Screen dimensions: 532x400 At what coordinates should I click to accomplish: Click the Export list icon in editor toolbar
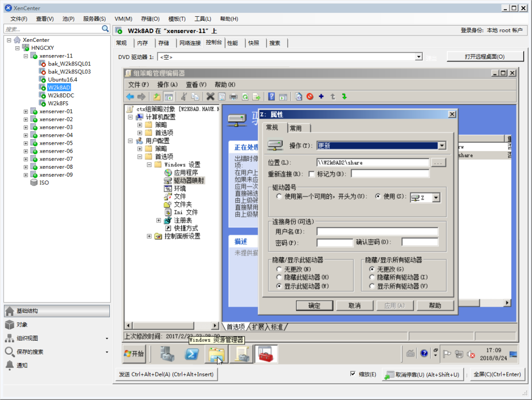pyautogui.click(x=257, y=96)
